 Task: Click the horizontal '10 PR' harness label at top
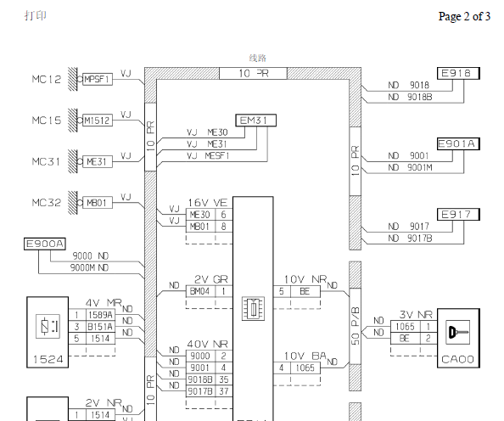254,73
